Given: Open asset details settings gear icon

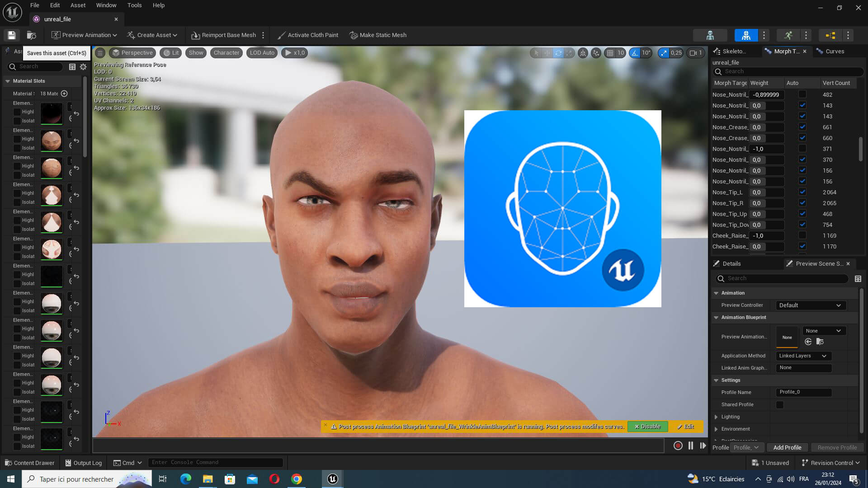Looking at the screenshot, I should coord(83,67).
